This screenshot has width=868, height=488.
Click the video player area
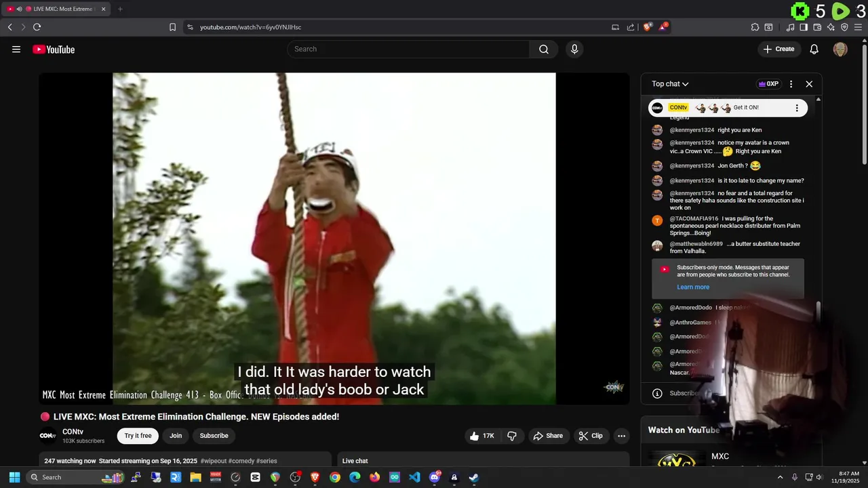pyautogui.click(x=334, y=239)
